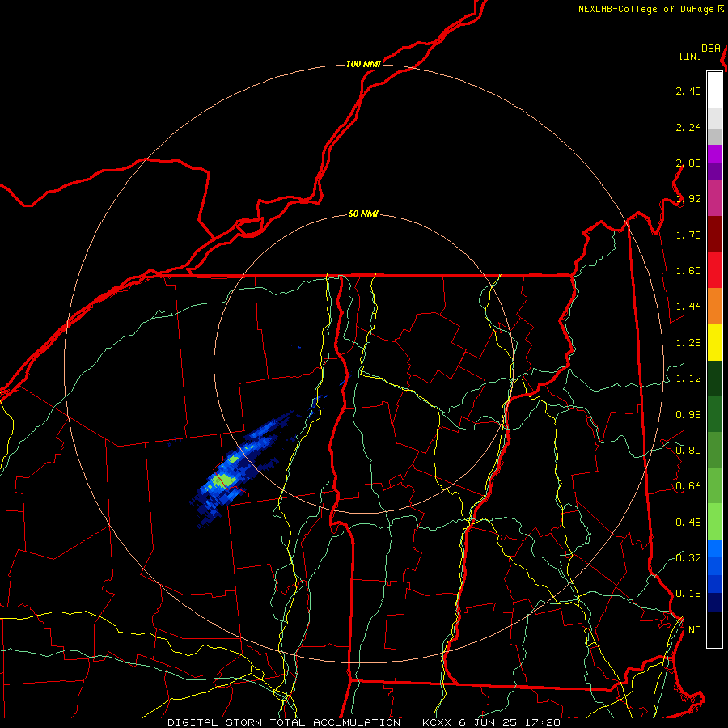Select the 2.08 legend value
Image resolution: width=728 pixels, height=728 pixels.
[x=688, y=163]
